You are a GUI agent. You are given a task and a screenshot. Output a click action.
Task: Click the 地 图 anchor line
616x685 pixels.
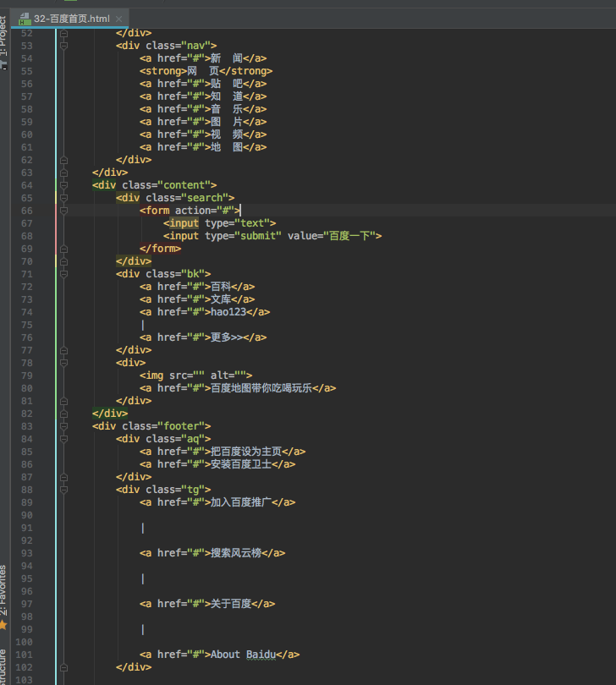point(203,147)
